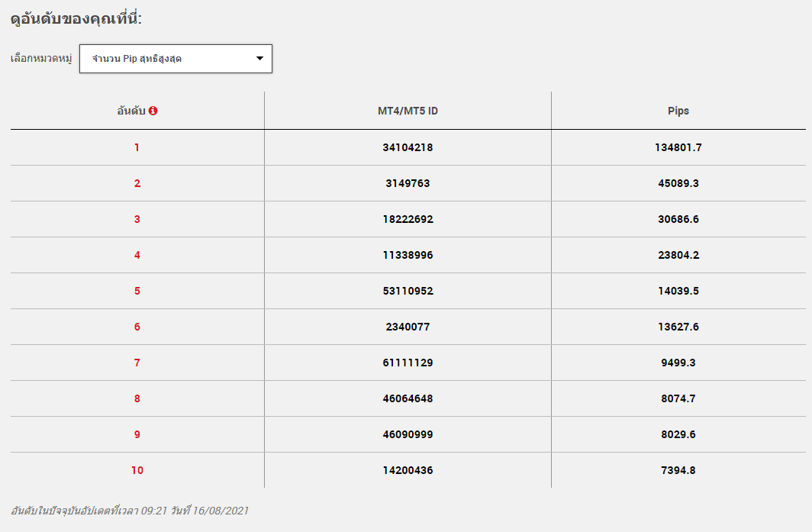Click rank number 5 in the ranking column
This screenshot has width=812, height=532.
point(137,291)
